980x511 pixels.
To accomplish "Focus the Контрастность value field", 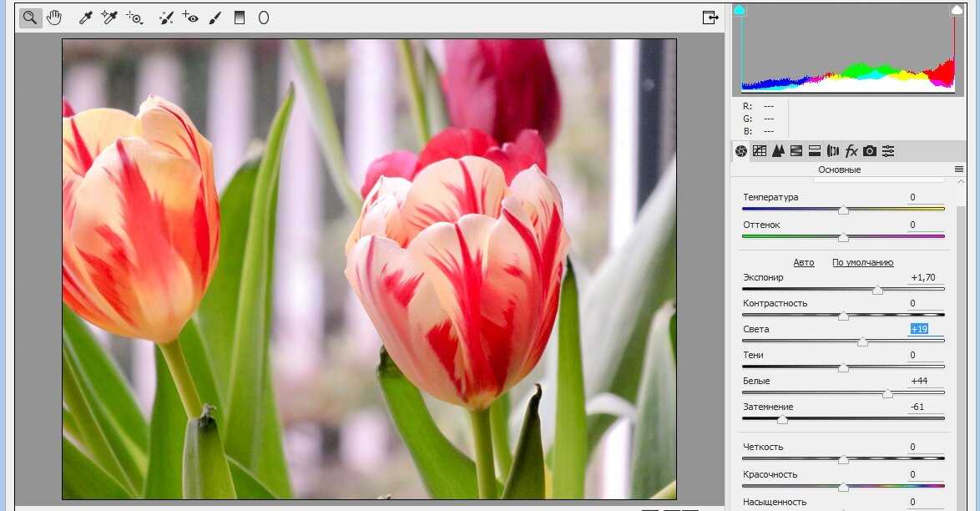I will [926, 303].
